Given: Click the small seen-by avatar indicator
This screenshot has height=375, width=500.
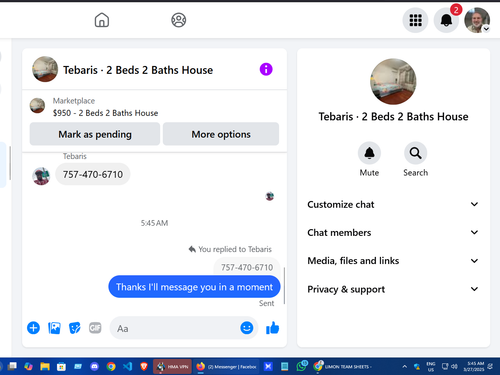Looking at the screenshot, I should point(270,196).
